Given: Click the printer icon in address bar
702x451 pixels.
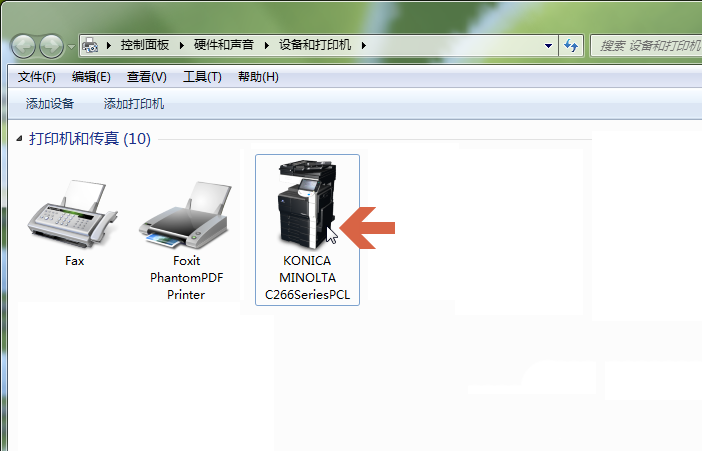Looking at the screenshot, I should pyautogui.click(x=90, y=45).
